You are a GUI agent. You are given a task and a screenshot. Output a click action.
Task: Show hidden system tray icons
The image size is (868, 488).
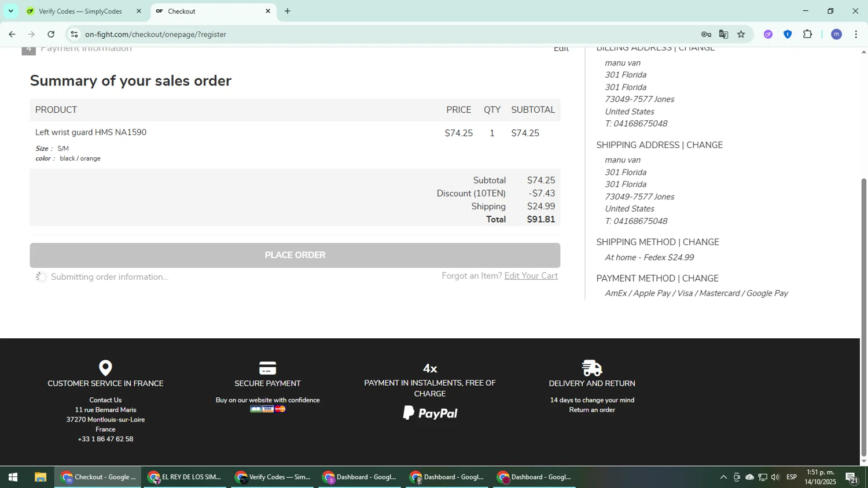[x=723, y=477]
